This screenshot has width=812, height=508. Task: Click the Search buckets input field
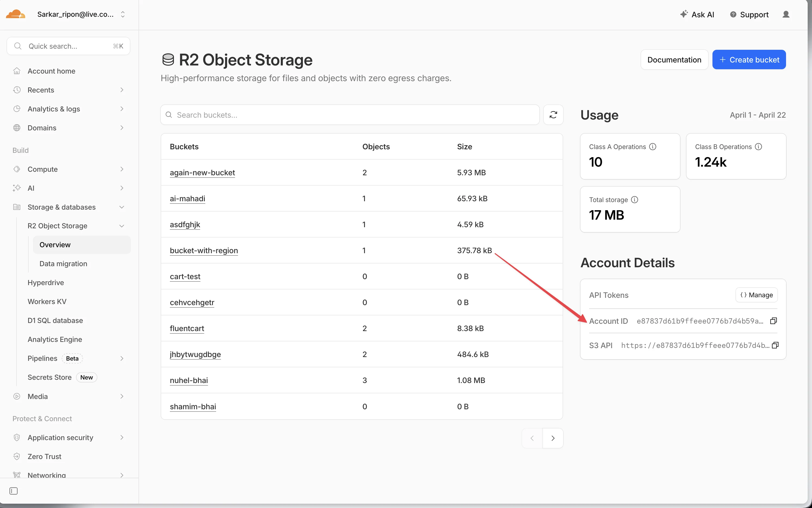pos(349,115)
